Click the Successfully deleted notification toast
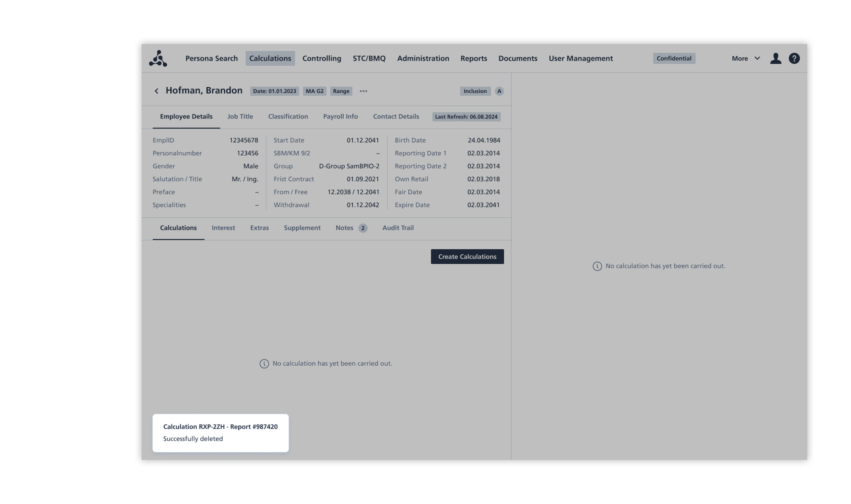Screen dimensions: 851x504 (x=220, y=433)
